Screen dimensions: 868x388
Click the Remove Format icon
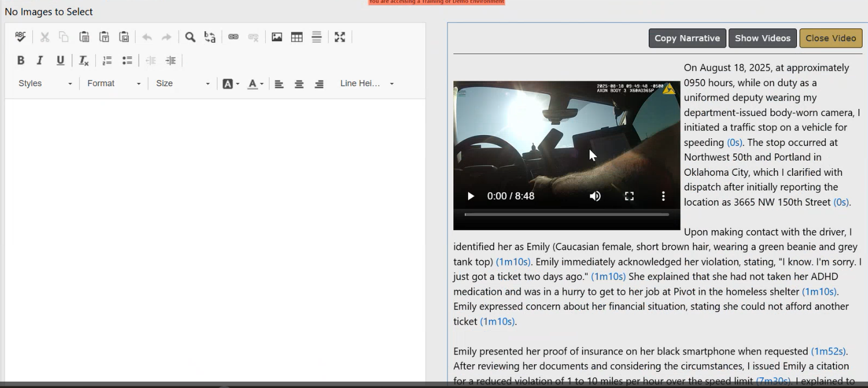(x=84, y=60)
